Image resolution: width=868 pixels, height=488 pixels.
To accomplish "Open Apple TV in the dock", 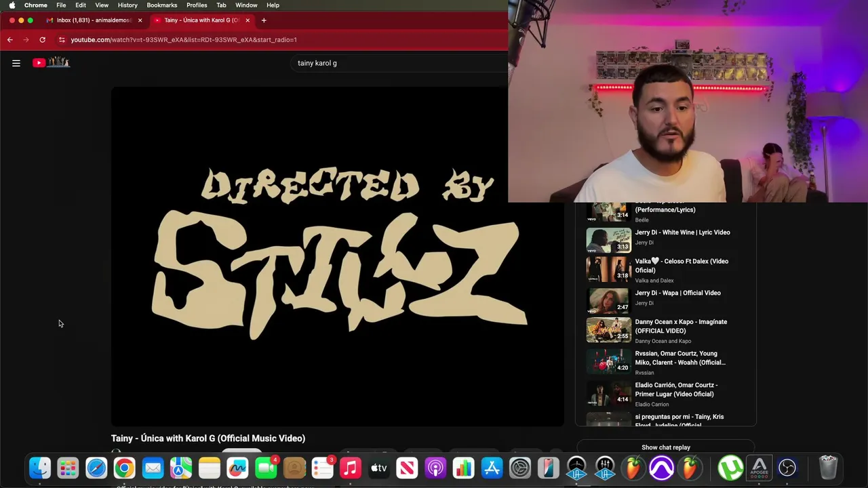I will pos(379,468).
